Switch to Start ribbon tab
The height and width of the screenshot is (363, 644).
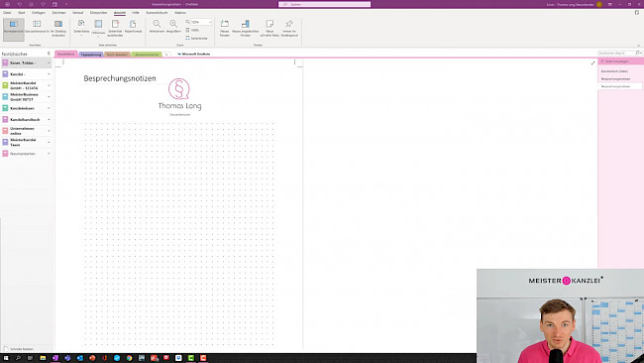point(22,13)
